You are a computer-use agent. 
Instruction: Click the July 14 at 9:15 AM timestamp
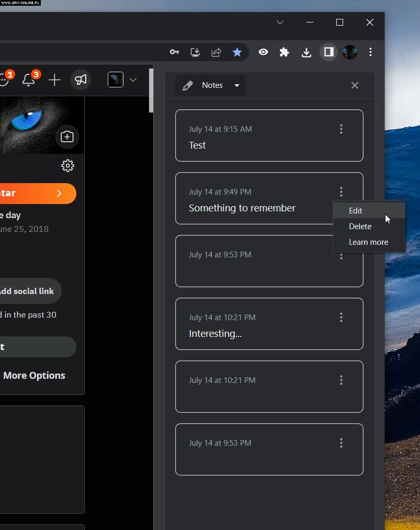(220, 129)
